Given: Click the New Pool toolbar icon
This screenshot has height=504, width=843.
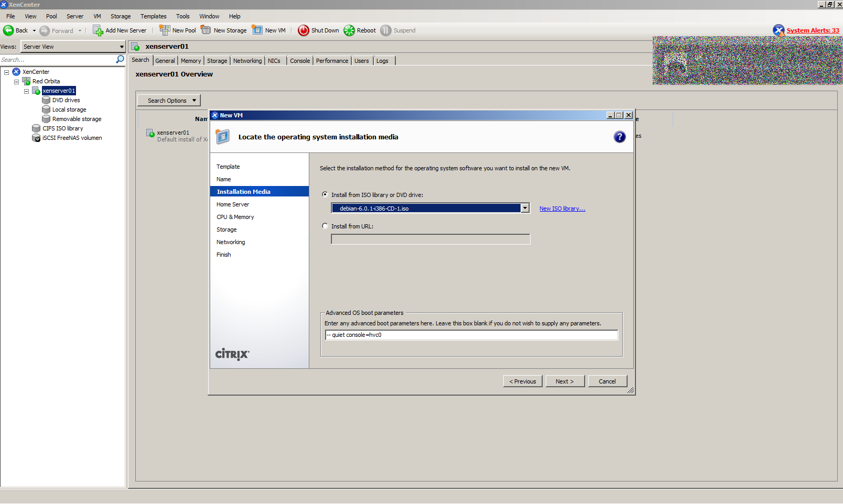Looking at the screenshot, I should [165, 30].
